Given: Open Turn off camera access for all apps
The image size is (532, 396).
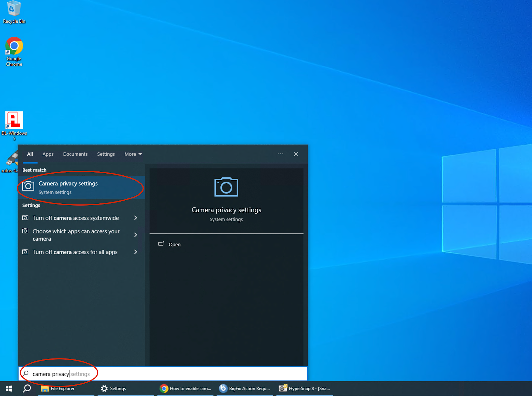Looking at the screenshot, I should (75, 252).
